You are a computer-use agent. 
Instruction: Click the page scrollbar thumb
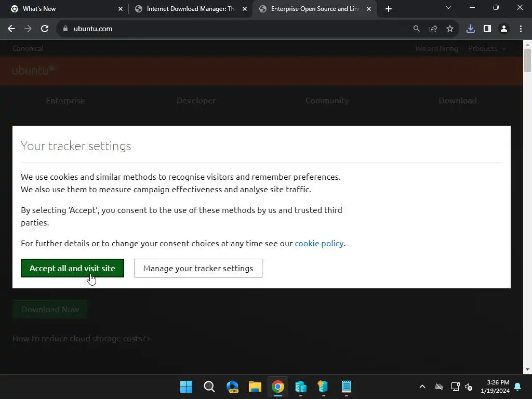(x=527, y=60)
